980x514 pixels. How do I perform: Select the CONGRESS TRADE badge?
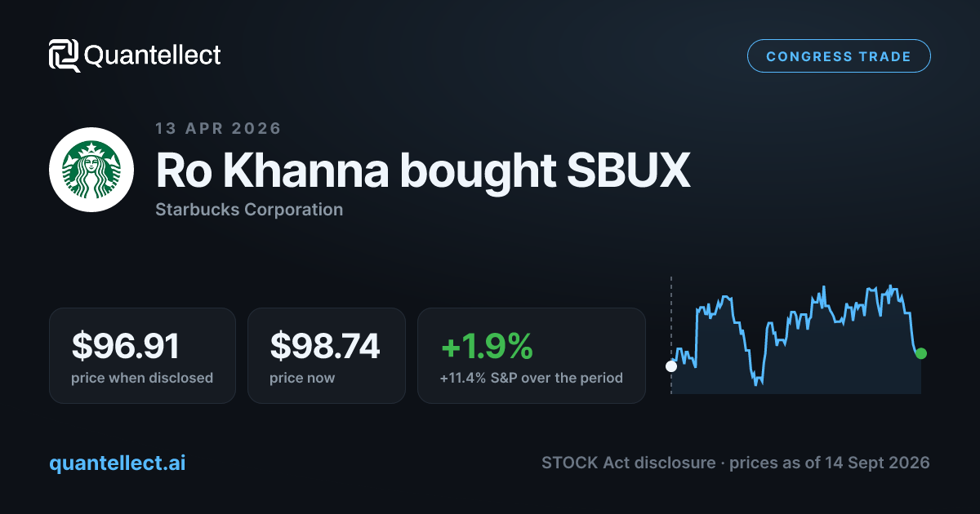click(x=839, y=56)
